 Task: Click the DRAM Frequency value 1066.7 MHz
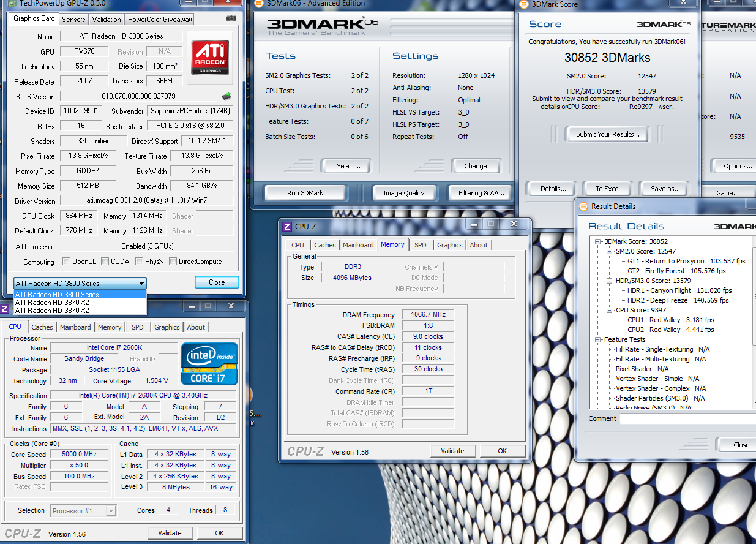coord(429,314)
